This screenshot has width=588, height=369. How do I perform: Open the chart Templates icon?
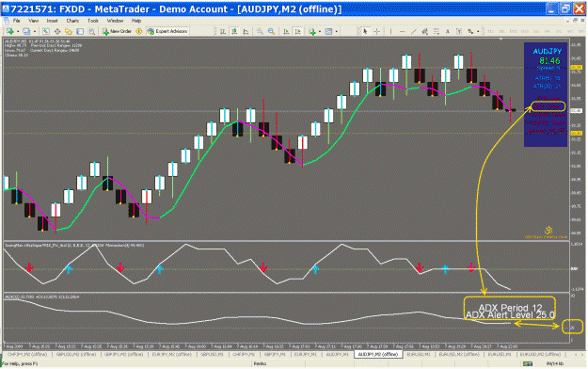328,31
